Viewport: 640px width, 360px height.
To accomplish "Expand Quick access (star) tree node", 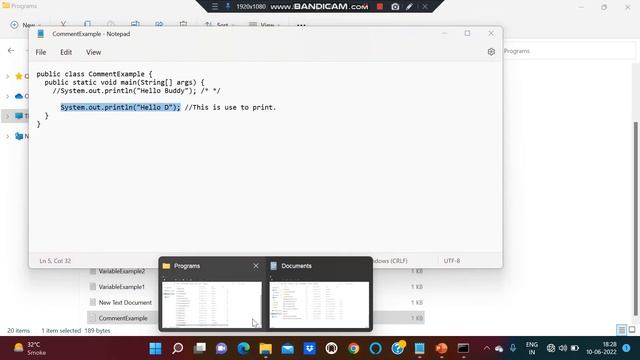I will 7,76.
